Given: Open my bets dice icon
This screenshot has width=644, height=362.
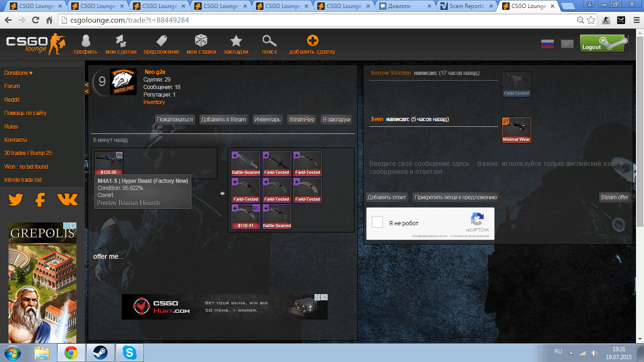Looking at the screenshot, I should tap(201, 41).
